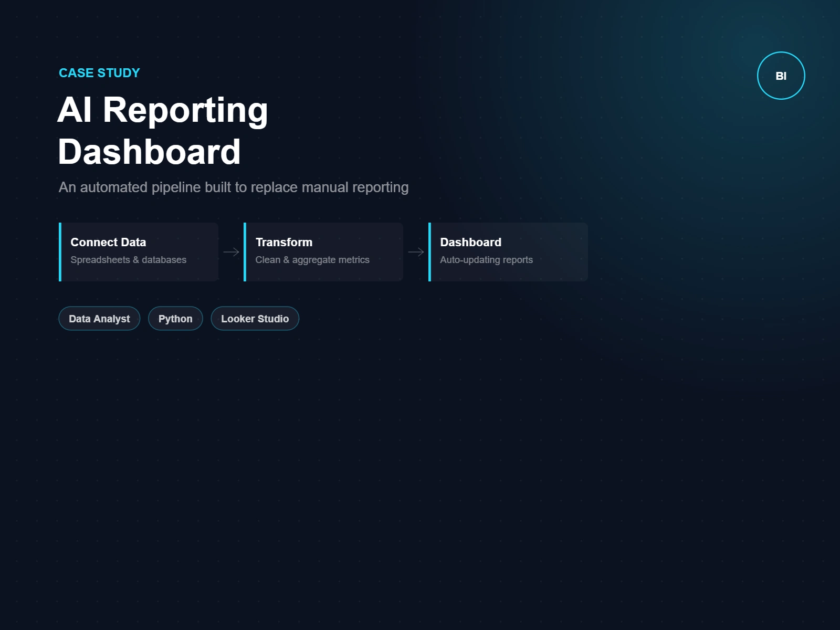The width and height of the screenshot is (840, 630).
Task: Click the 'Auto-updating reports' description
Action: [486, 260]
